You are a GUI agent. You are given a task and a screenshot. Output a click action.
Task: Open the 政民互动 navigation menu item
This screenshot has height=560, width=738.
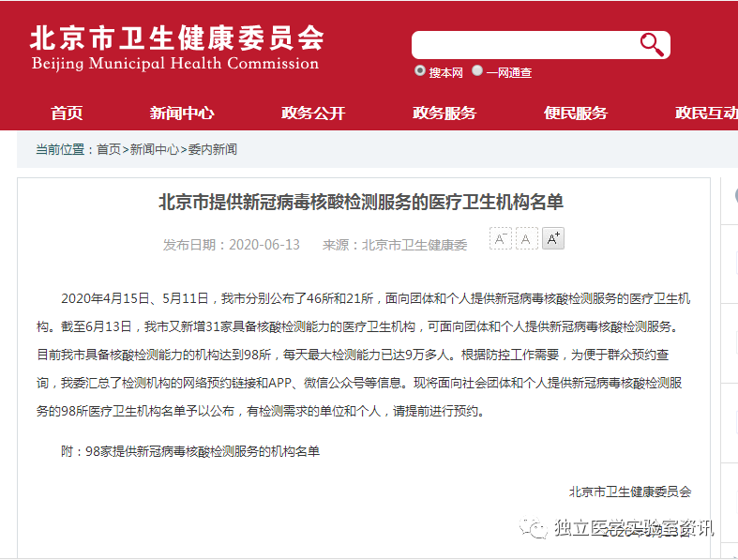coord(706,114)
